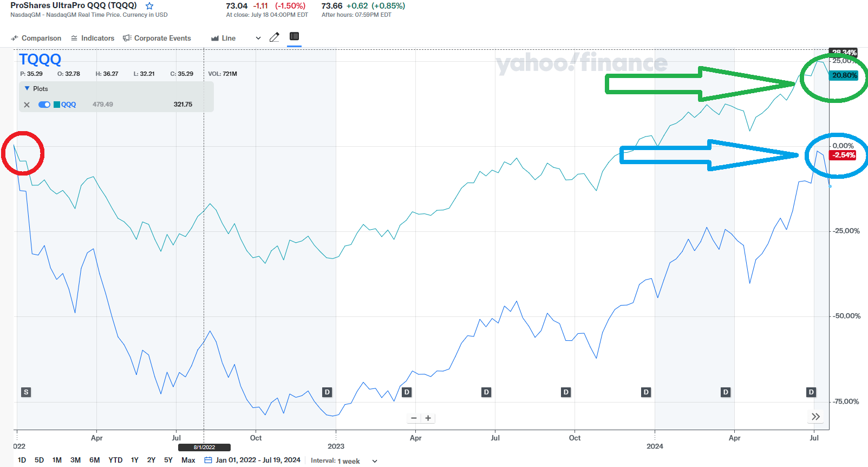The image size is (868, 467).
Task: Open the Indicators panel
Action: 93,38
